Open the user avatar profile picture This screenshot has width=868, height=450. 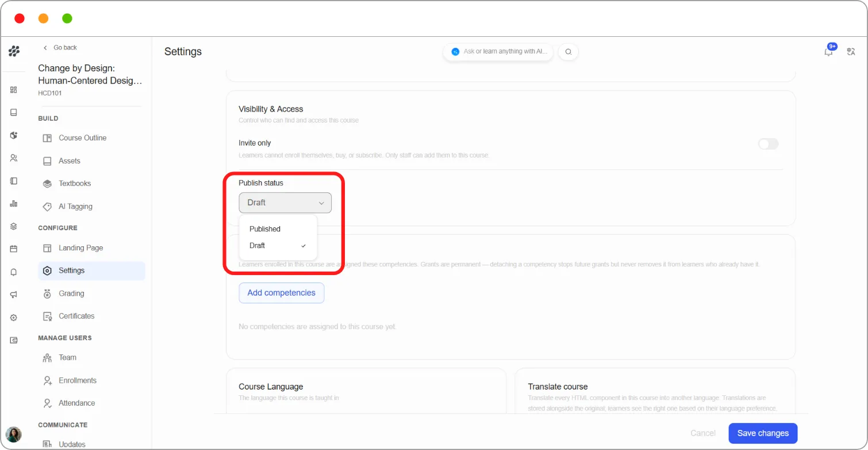13,434
